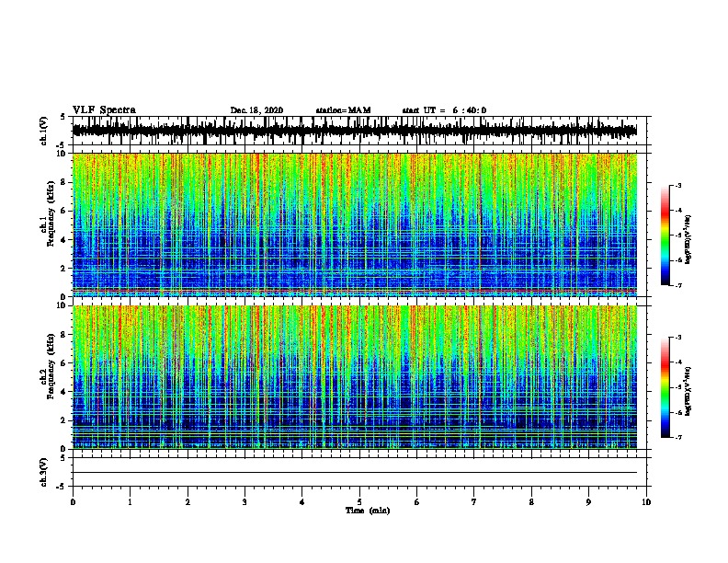Viewport: 728px width, 563px height.
Task: Select the date text "Dec. 18, 2020"
Action: pyautogui.click(x=256, y=110)
